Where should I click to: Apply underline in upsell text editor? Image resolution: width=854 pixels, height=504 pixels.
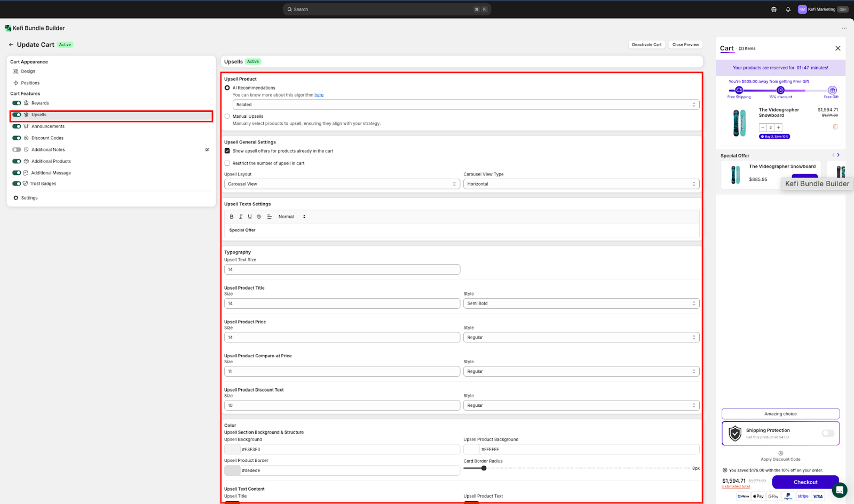click(249, 217)
